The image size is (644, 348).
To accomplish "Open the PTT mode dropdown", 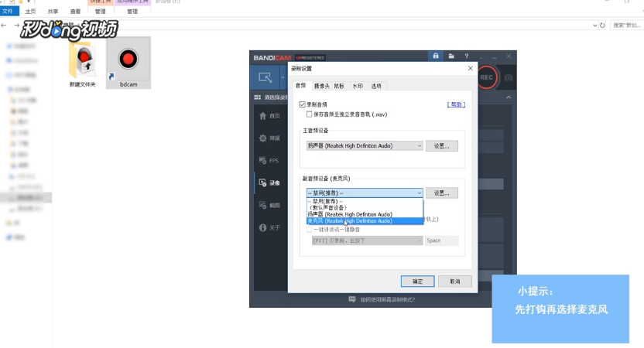I will (367, 241).
